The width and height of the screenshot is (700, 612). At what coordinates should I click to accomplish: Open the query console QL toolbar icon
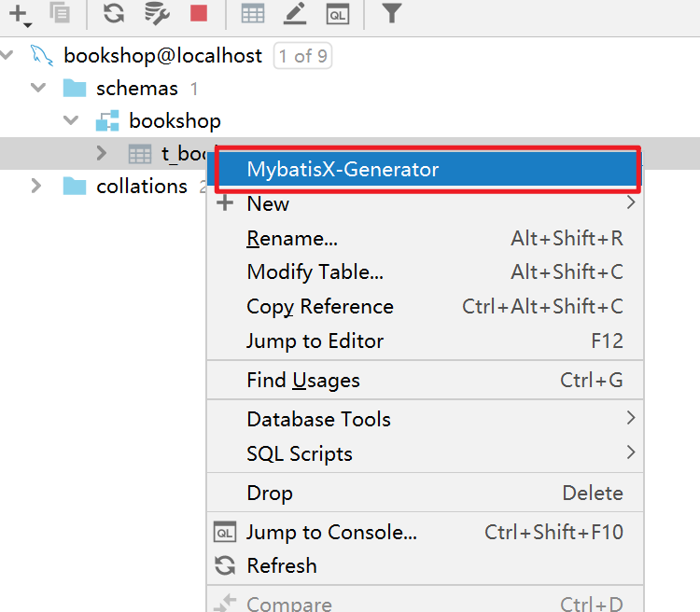pyautogui.click(x=338, y=13)
